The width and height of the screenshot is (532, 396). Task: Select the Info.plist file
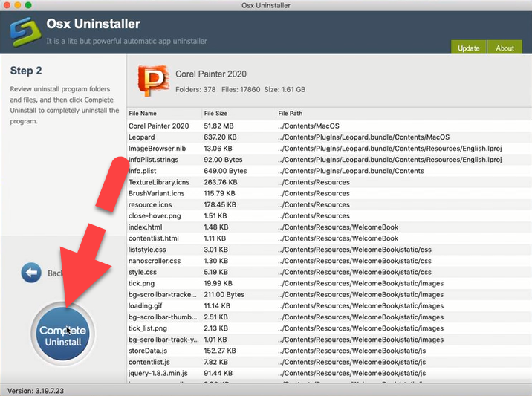pos(143,171)
